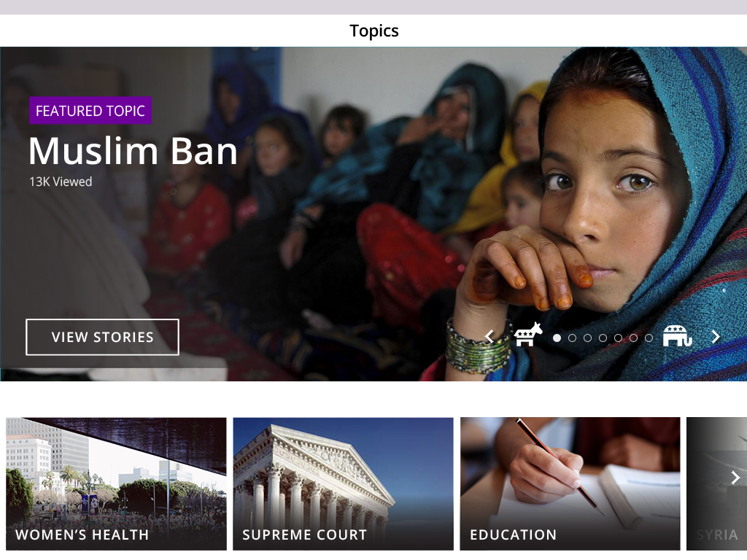The height and width of the screenshot is (560, 747).
Task: Open the Women's Health topic card
Action: tap(116, 484)
